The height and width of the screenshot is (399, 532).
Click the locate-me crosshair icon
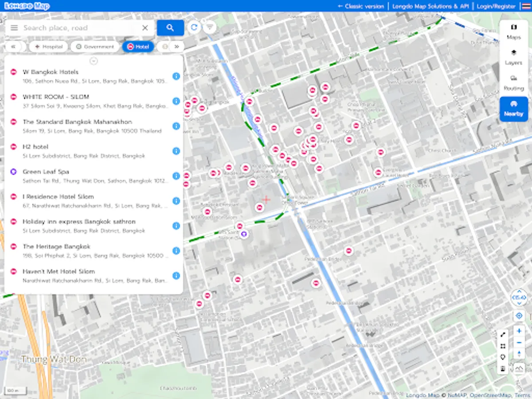(519, 316)
